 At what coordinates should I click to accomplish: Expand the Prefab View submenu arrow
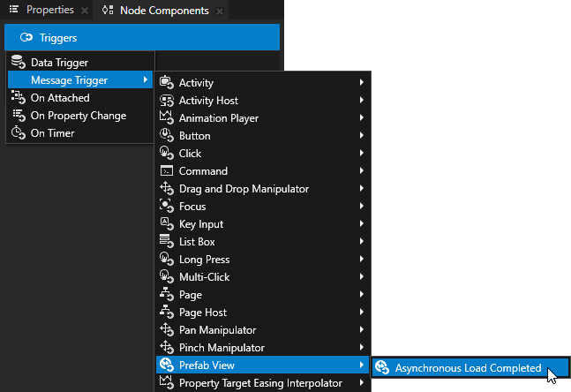pyautogui.click(x=361, y=365)
